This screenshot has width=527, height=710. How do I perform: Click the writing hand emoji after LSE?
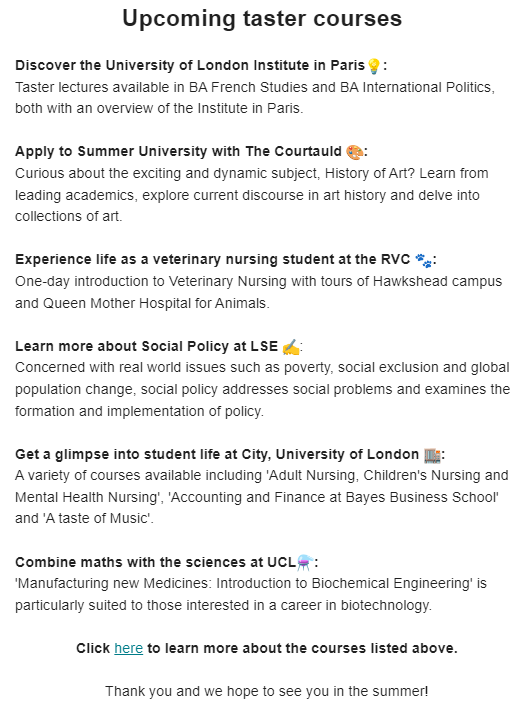pyautogui.click(x=291, y=347)
